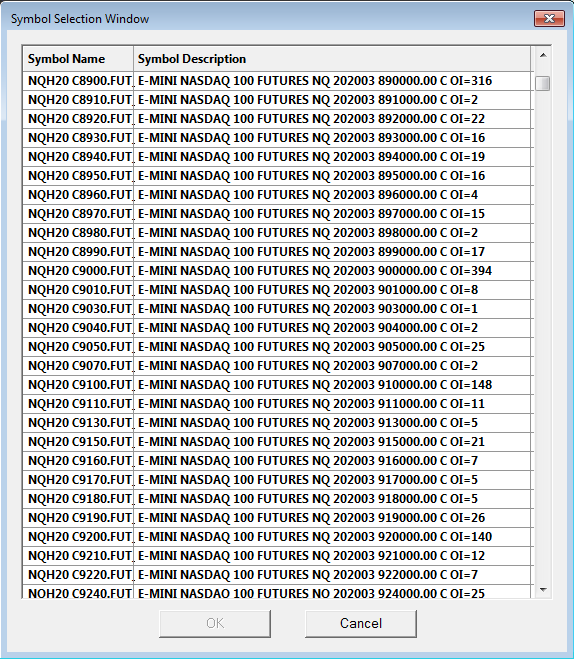Select symbol NQH20 C9180.FUT
The width and height of the screenshot is (574, 659).
pyautogui.click(x=78, y=498)
